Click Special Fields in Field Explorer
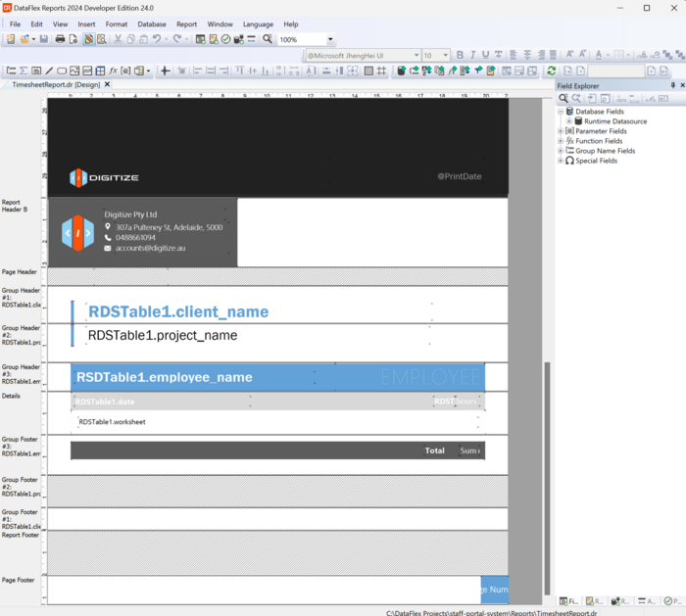This screenshot has height=616, width=686. point(596,161)
